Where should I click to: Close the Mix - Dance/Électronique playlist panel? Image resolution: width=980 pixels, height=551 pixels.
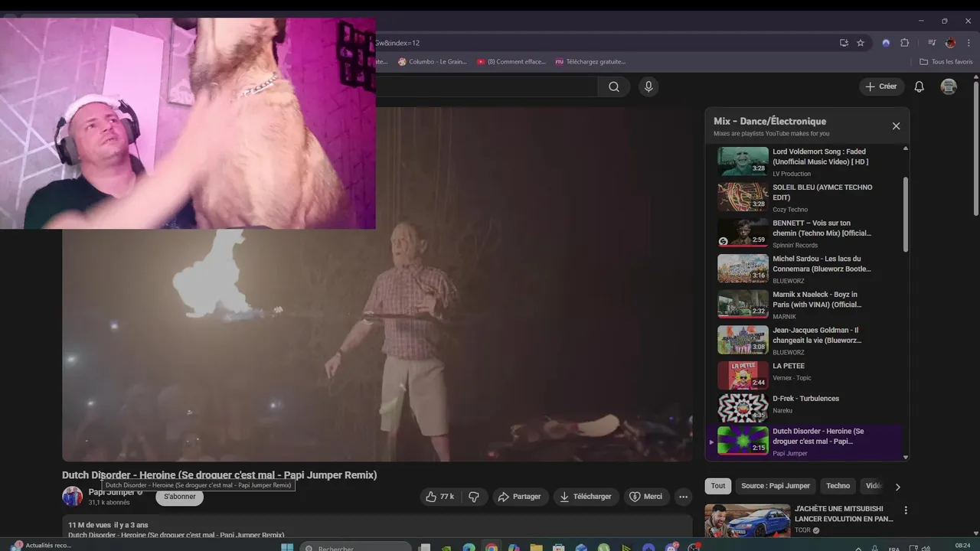click(896, 126)
